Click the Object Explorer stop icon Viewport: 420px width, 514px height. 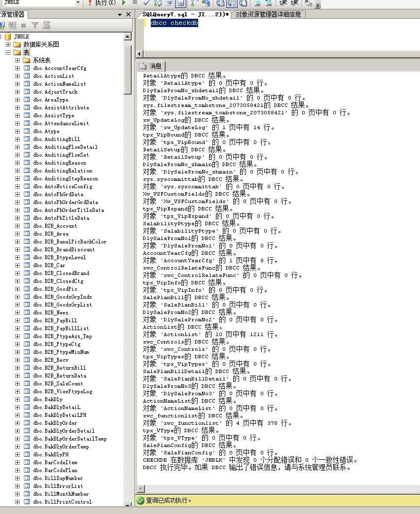click(x=23, y=25)
